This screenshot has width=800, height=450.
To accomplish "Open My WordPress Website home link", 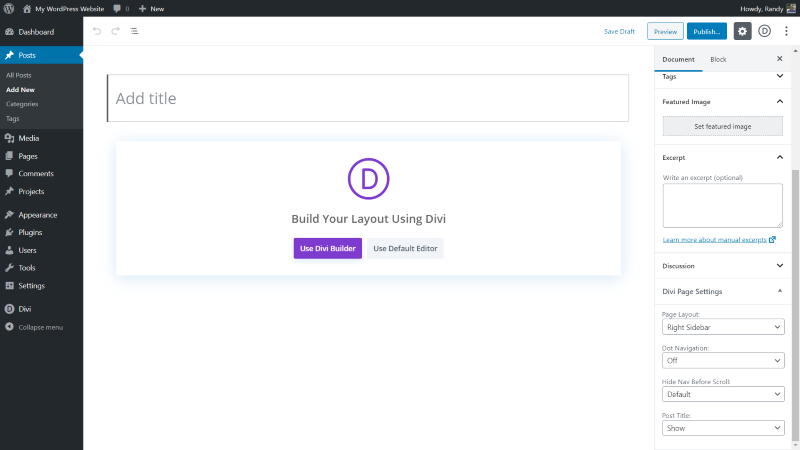I will [63, 9].
